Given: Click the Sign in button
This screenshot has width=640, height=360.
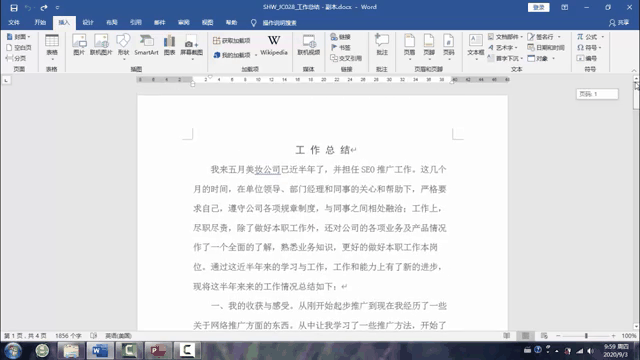Looking at the screenshot, I should [538, 7].
